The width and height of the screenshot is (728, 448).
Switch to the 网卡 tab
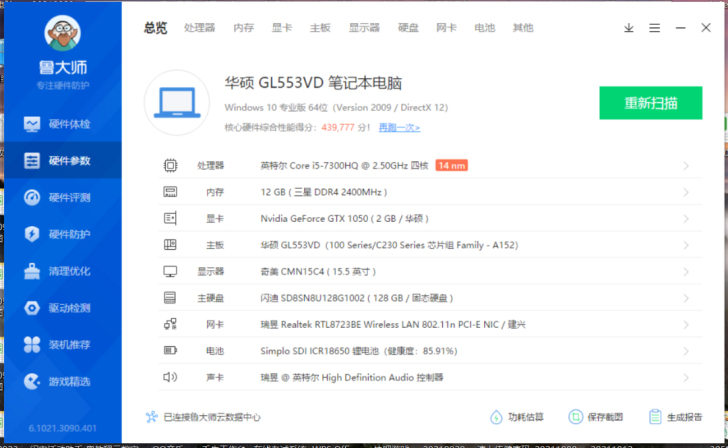(447, 28)
